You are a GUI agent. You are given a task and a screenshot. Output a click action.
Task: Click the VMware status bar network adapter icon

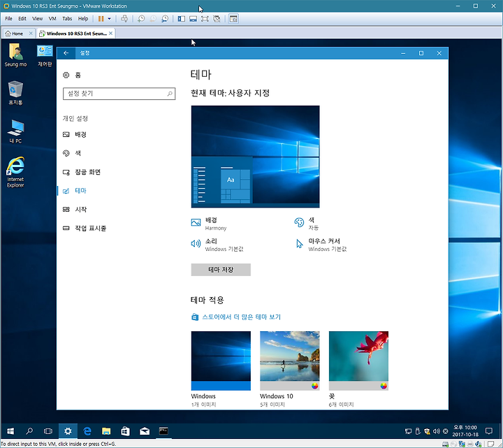[x=462, y=444]
